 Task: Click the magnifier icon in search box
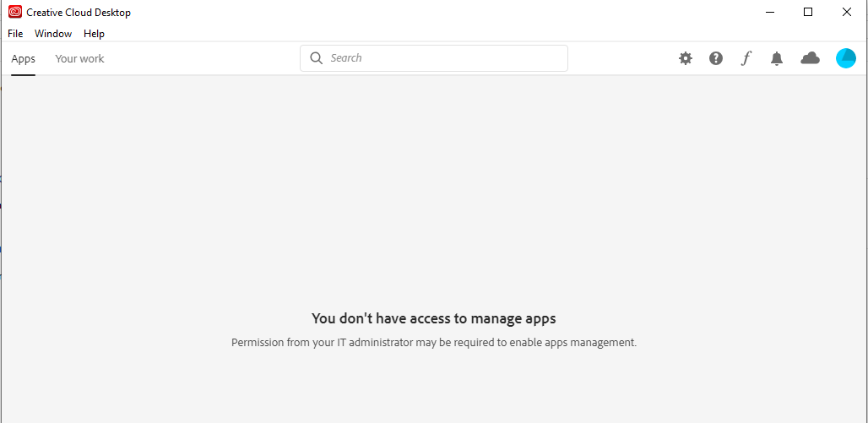tap(316, 58)
